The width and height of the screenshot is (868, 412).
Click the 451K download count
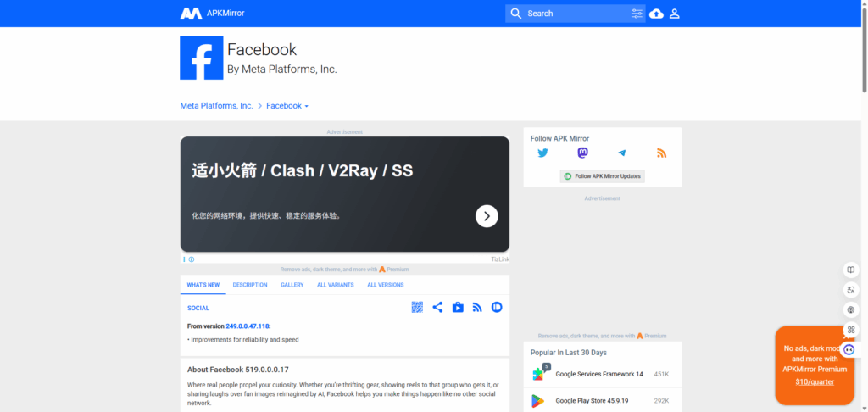click(661, 375)
